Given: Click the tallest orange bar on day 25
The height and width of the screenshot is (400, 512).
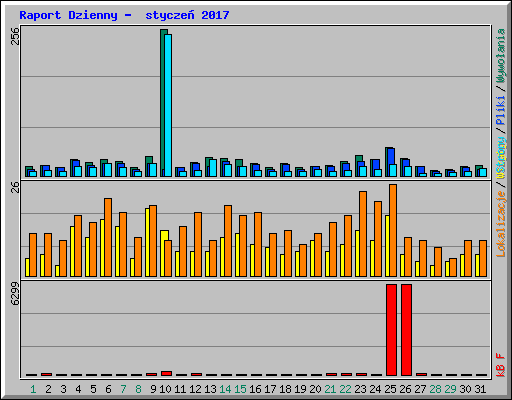Looking at the screenshot, I should click(393, 230).
